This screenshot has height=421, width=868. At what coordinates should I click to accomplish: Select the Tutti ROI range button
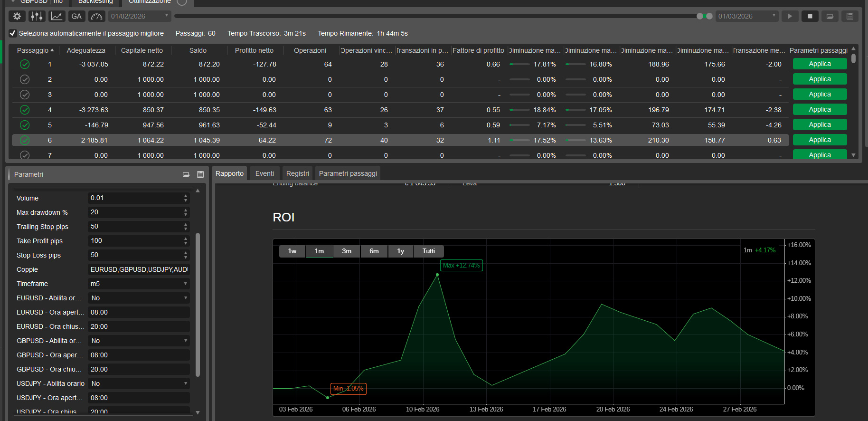click(x=428, y=251)
